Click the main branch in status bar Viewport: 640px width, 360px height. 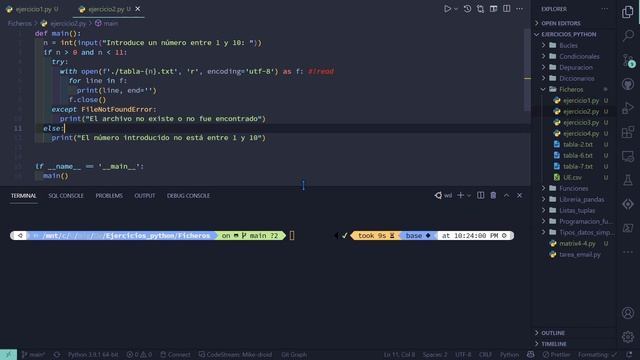[33, 355]
